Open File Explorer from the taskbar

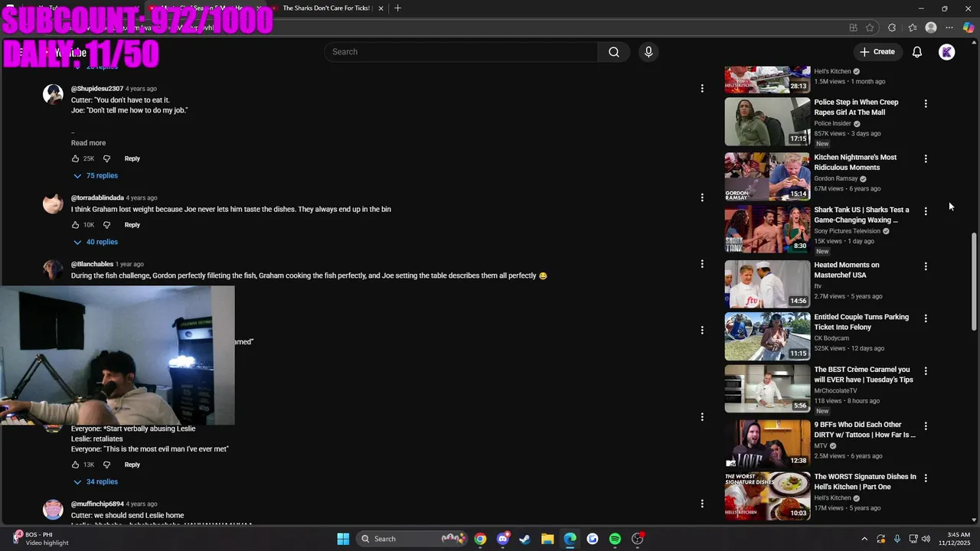click(547, 539)
